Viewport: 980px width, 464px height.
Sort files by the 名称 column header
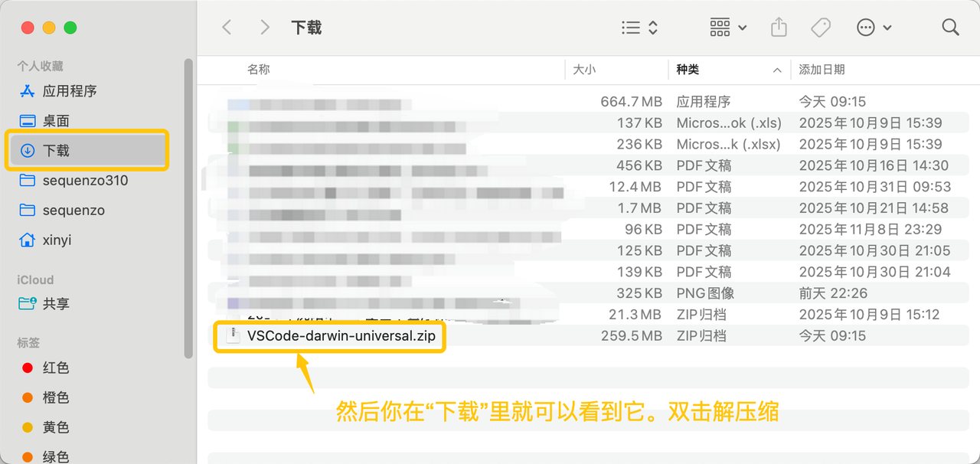point(258,70)
